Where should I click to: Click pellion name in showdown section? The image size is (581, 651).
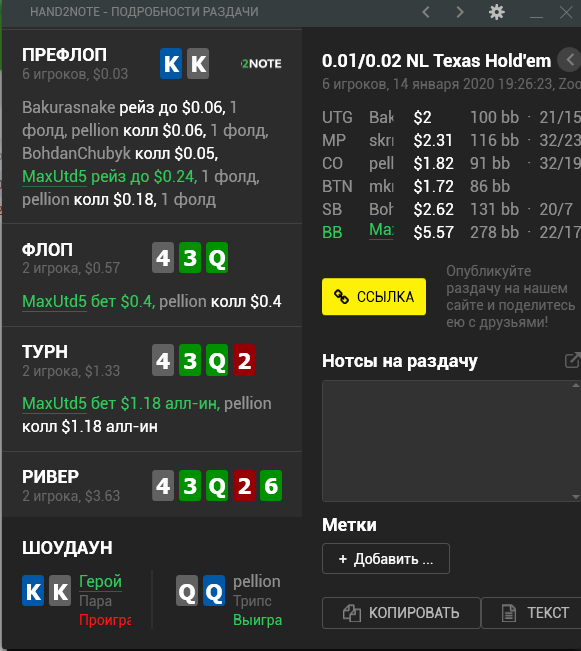pyautogui.click(x=257, y=582)
